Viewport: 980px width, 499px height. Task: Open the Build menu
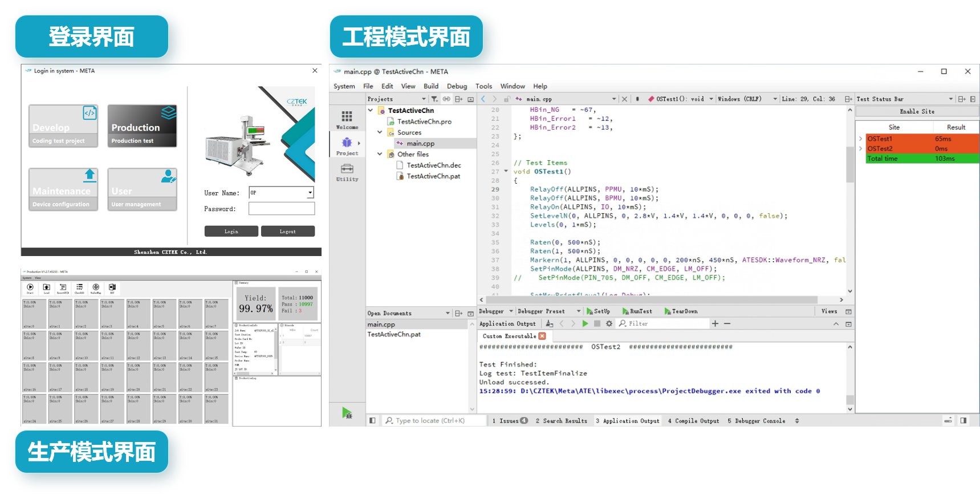pyautogui.click(x=431, y=86)
